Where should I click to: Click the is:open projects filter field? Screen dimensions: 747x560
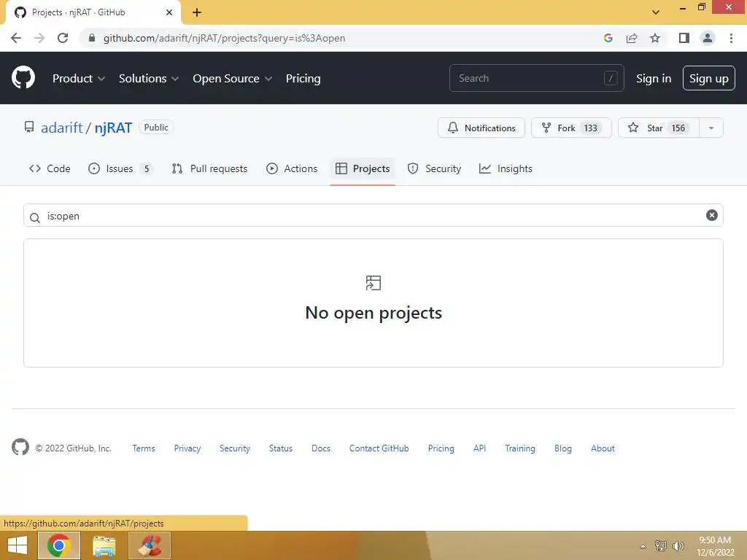(x=373, y=215)
